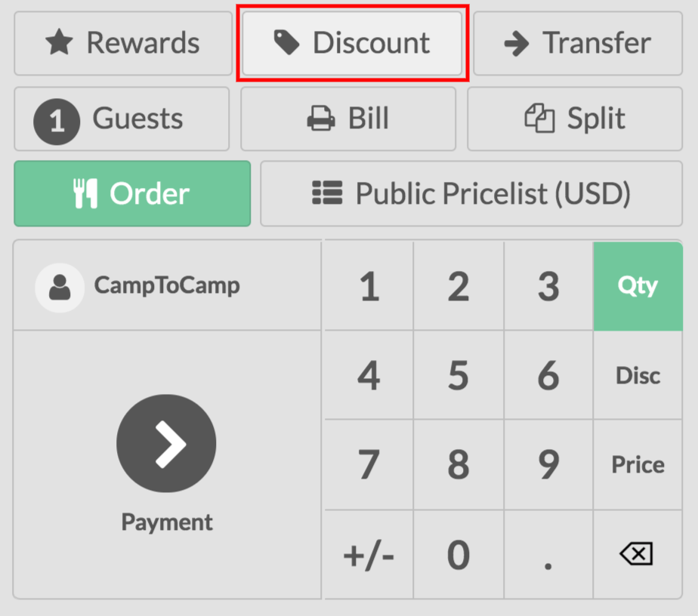Click the Rewards button
Image resolution: width=698 pixels, height=616 pixels.
[123, 43]
